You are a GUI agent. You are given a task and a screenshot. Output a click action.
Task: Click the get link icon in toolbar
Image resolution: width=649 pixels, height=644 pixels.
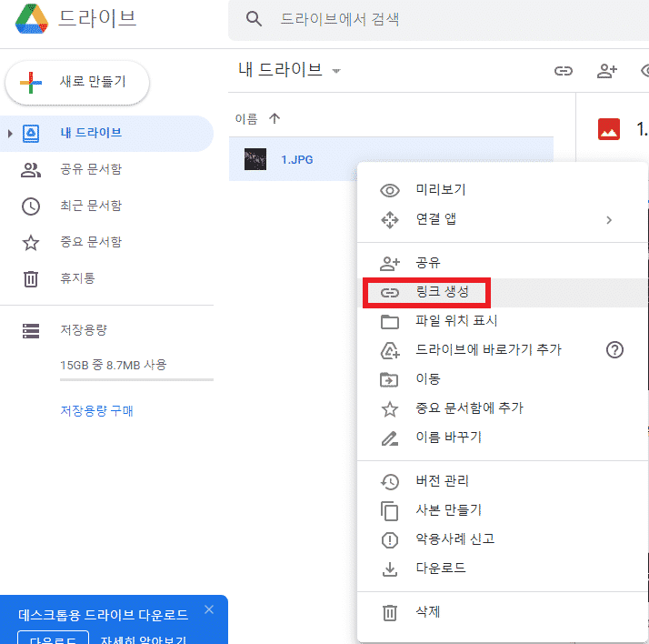tap(564, 70)
